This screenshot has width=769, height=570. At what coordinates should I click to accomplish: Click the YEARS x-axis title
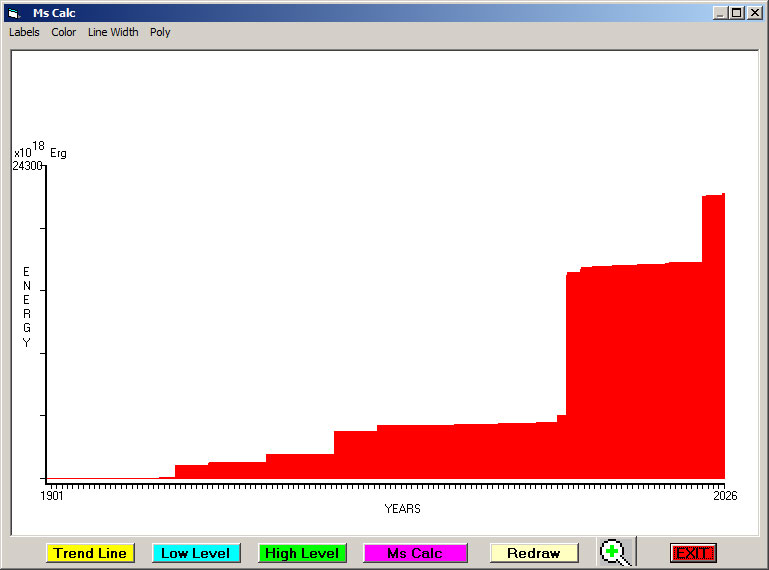402,509
